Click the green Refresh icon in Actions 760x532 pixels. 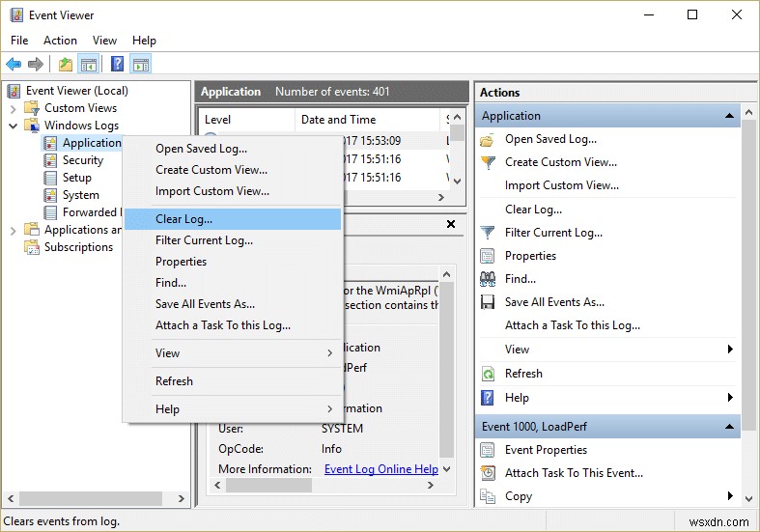point(488,374)
